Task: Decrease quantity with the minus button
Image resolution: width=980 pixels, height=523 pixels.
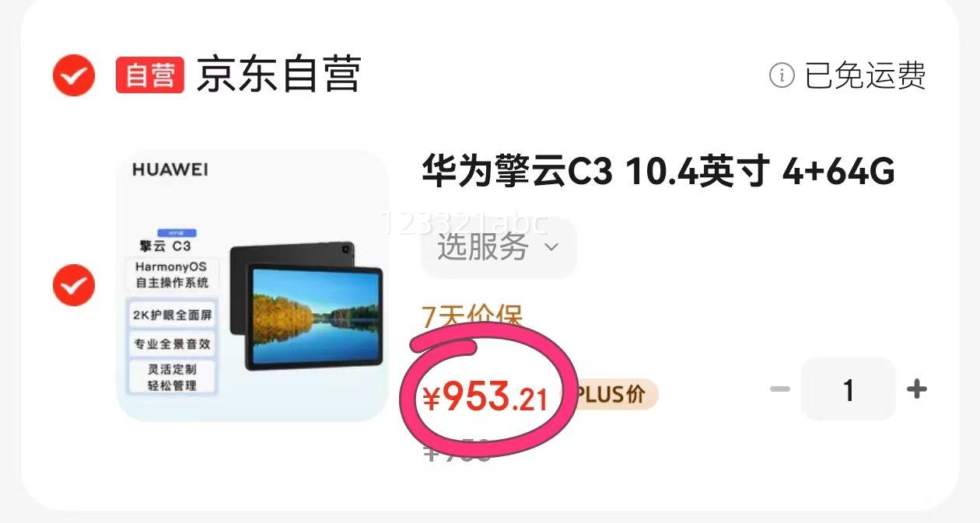Action: [x=779, y=389]
